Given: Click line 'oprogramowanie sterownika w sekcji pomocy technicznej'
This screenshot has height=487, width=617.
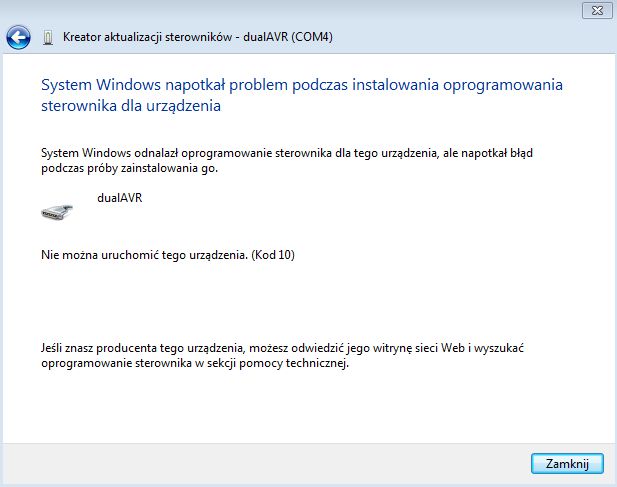Looking at the screenshot, I should pyautogui.click(x=195, y=363).
